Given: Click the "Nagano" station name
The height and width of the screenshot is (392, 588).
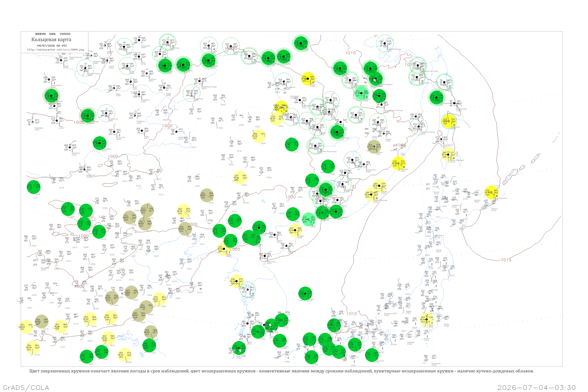Looking at the screenshot, I should (x=408, y=311).
